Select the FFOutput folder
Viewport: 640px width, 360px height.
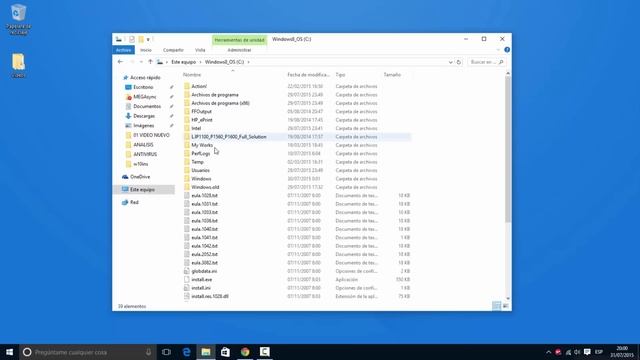coord(201,111)
